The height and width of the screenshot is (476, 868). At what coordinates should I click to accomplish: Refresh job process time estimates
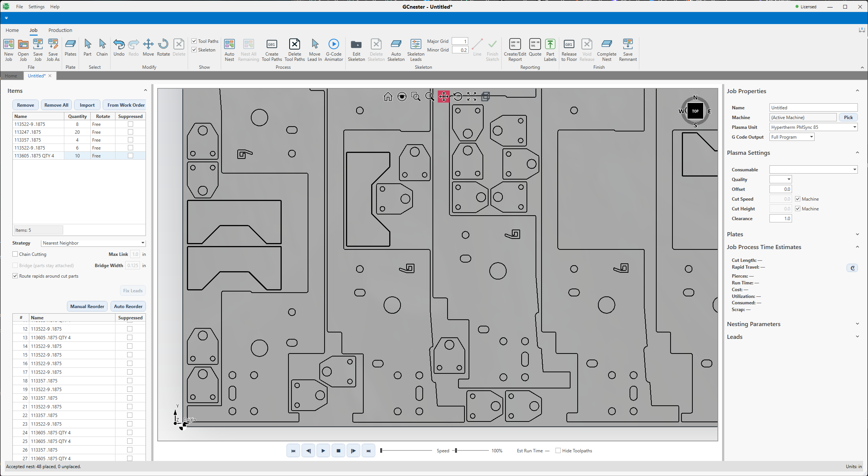click(852, 268)
